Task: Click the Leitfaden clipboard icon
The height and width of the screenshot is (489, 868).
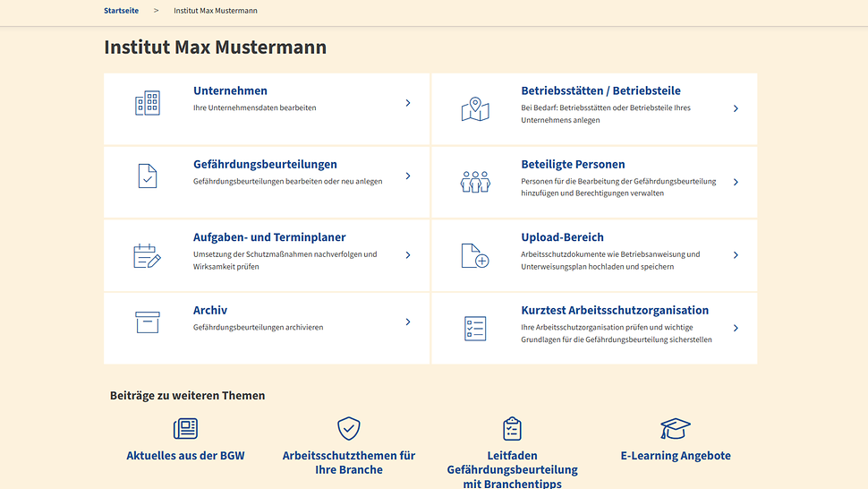Action: click(512, 429)
